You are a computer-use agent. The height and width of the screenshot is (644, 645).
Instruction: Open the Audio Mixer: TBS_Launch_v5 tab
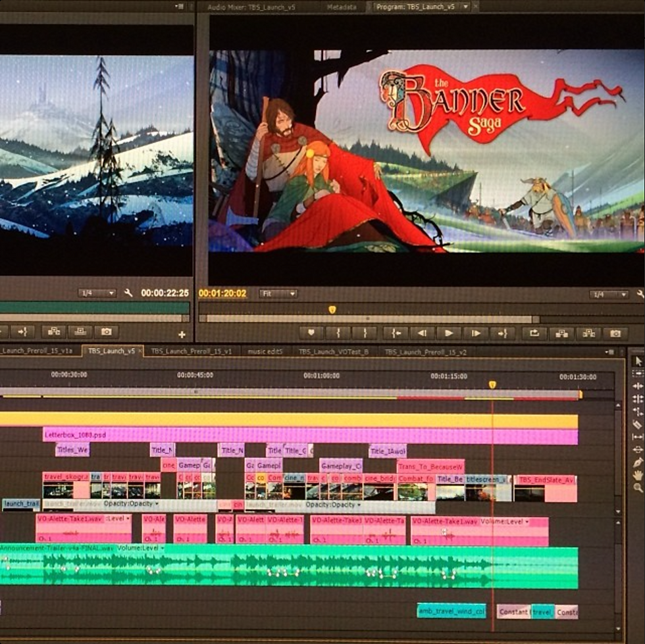[251, 7]
